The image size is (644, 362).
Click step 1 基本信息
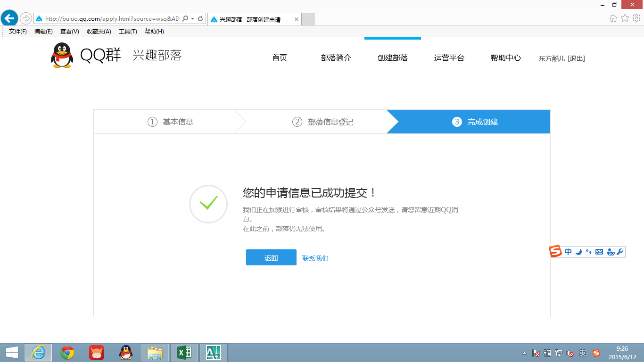pos(171,122)
